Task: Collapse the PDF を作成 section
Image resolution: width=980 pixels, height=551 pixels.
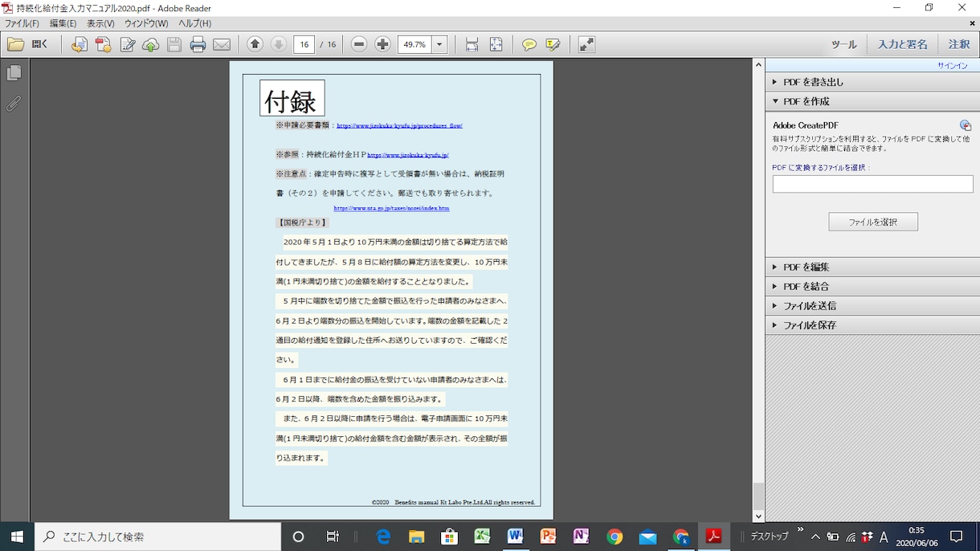Action: 872,101
